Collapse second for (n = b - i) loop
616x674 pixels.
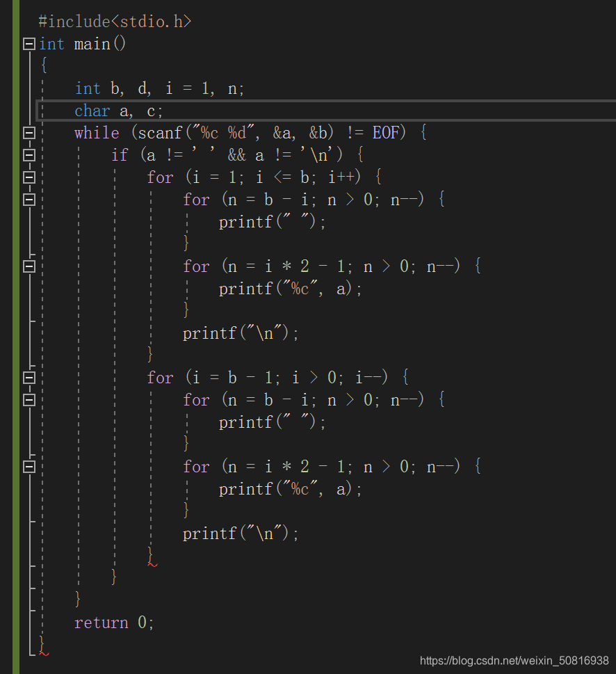[29, 400]
